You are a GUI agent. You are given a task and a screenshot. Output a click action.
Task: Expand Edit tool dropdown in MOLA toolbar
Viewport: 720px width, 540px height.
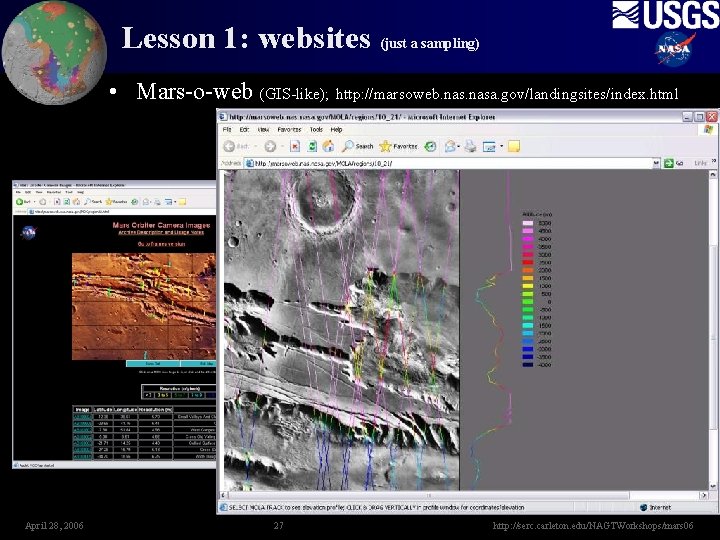(501, 146)
